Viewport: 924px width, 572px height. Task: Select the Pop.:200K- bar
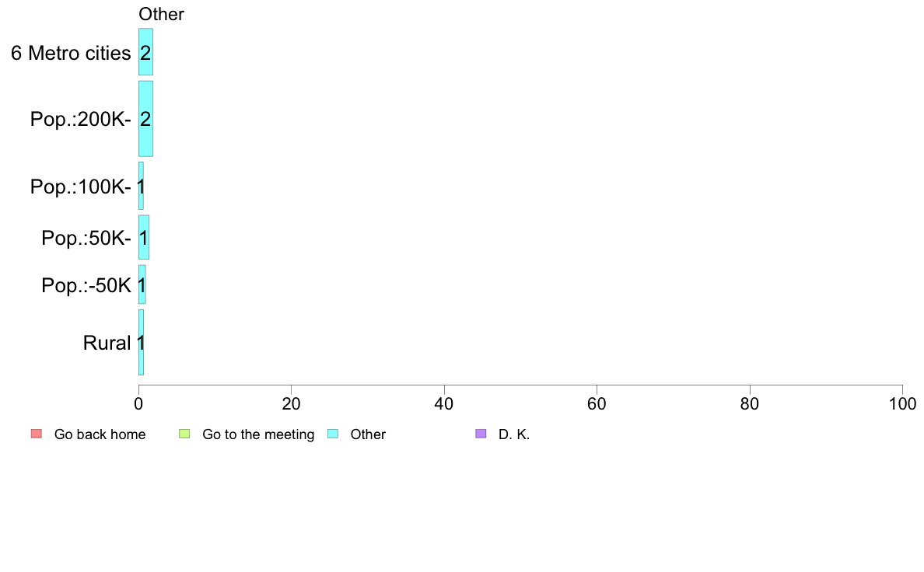pyautogui.click(x=145, y=118)
